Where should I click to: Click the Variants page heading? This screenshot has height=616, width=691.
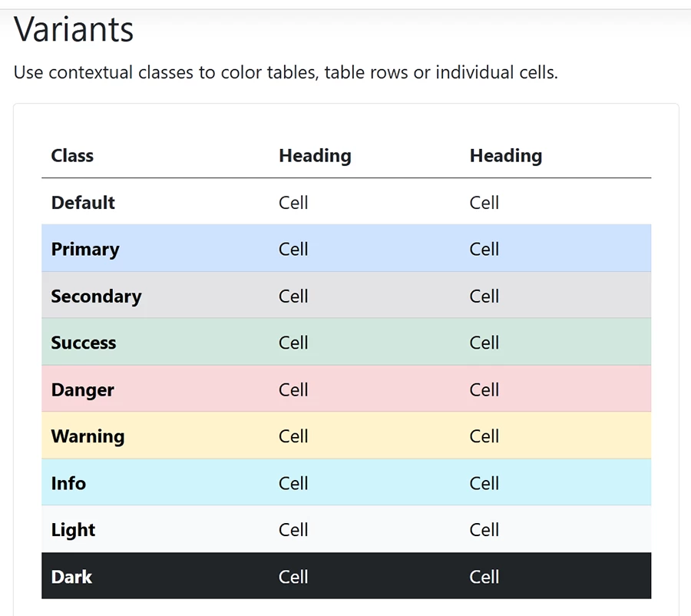tap(74, 31)
